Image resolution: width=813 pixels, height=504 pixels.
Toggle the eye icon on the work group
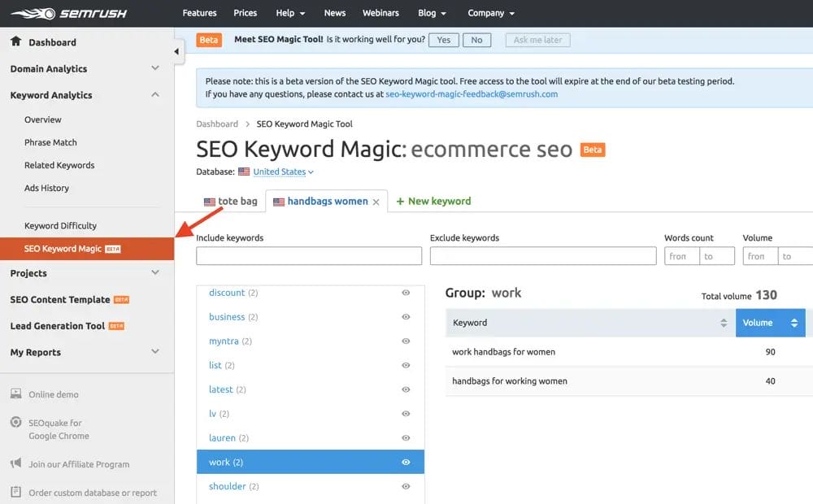(x=406, y=462)
